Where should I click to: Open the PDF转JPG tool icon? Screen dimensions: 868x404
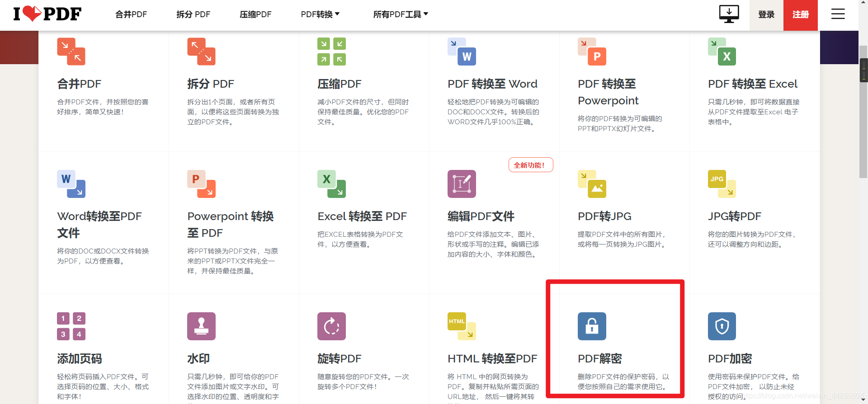pos(592,184)
